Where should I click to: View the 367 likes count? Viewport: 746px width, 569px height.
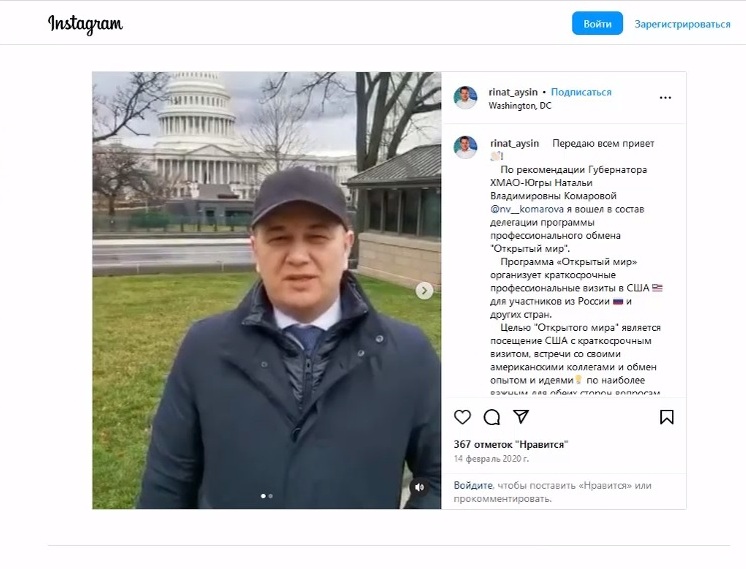pyautogui.click(x=511, y=445)
